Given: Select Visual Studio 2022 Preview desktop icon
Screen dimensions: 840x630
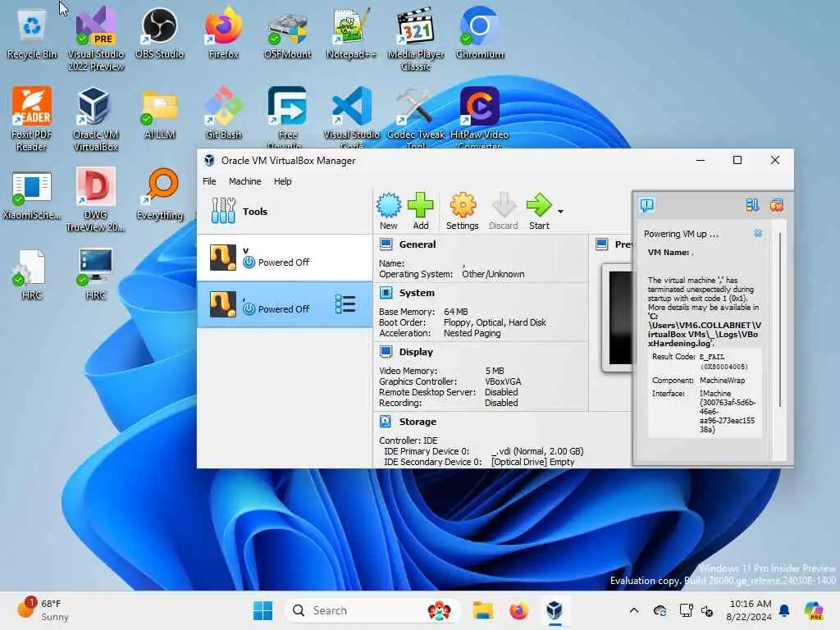Looking at the screenshot, I should (x=96, y=39).
